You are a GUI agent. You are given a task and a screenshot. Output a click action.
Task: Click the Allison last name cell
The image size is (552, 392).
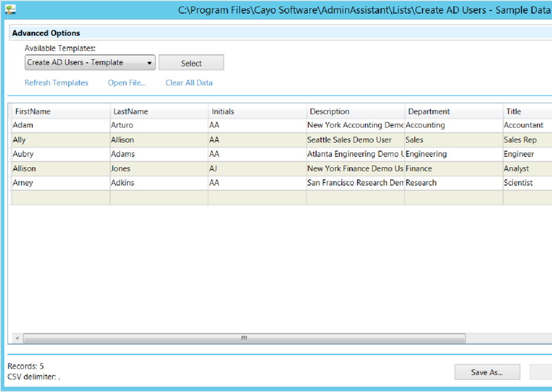click(159, 140)
